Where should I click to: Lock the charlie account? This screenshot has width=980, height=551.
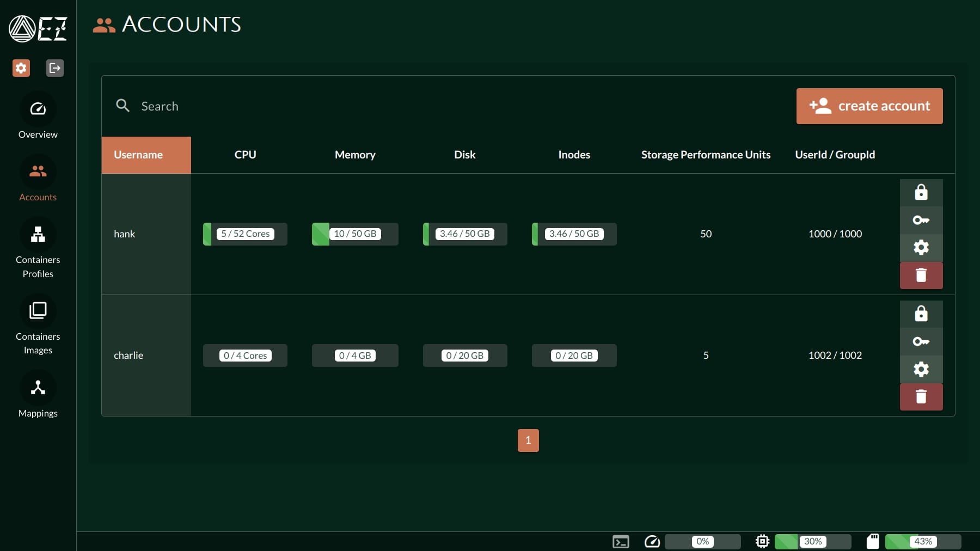click(921, 314)
